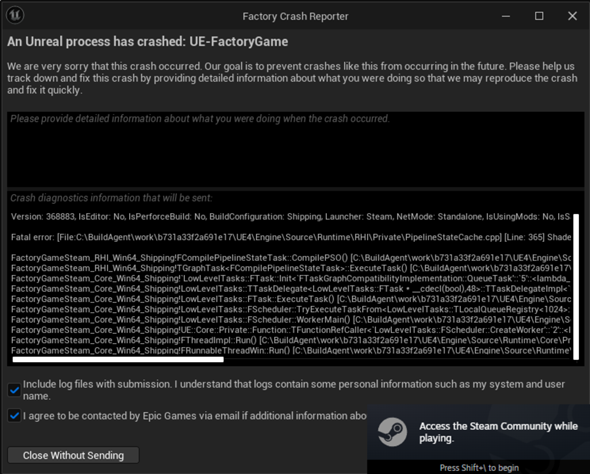Click the Factory Crash Reporter title bar text
The width and height of the screenshot is (590, 474).
(295, 16)
